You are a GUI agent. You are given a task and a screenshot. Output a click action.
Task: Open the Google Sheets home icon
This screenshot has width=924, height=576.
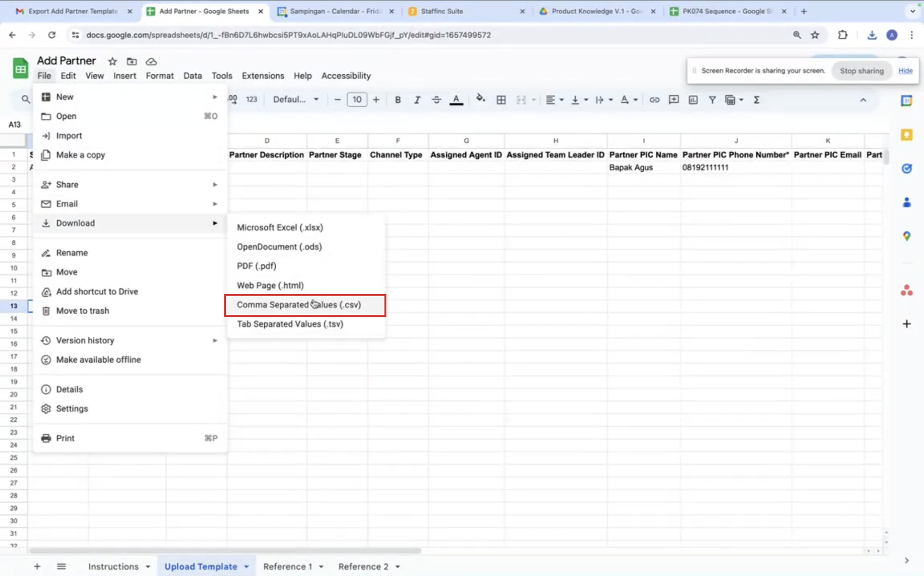[20, 68]
